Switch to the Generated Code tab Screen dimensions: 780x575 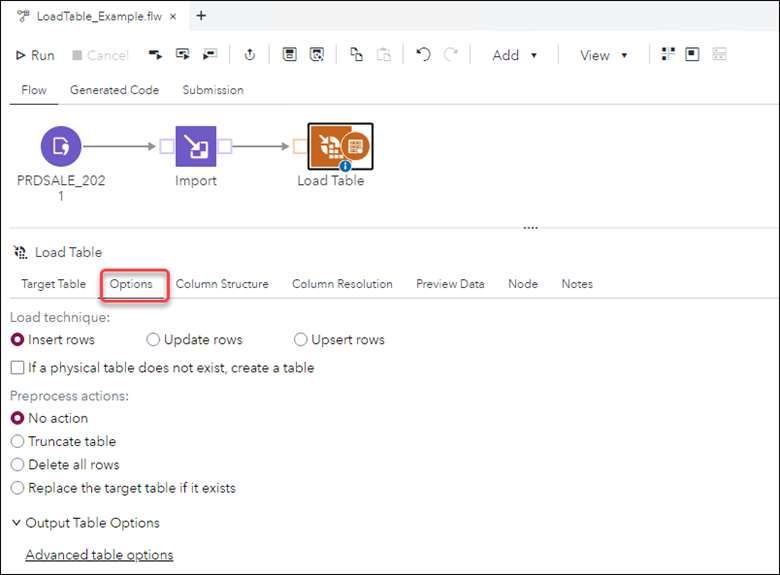click(114, 90)
